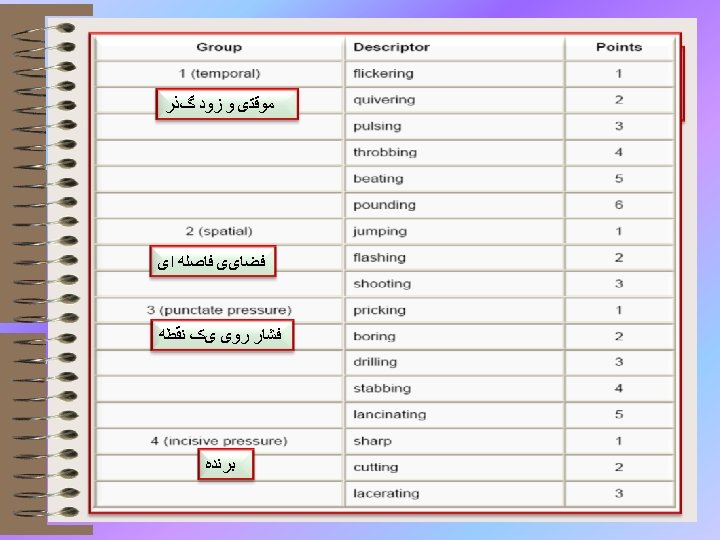Click the "Points" column header
The height and width of the screenshot is (540, 720).
click(619, 47)
